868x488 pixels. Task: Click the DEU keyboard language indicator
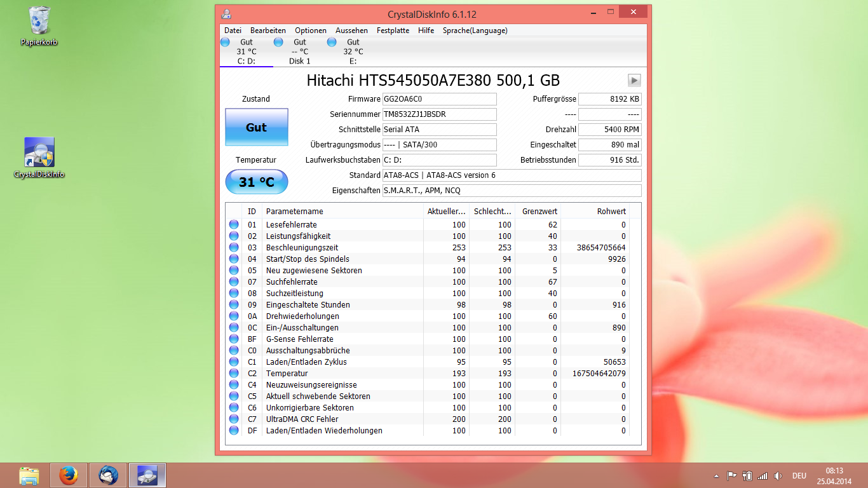(x=799, y=475)
